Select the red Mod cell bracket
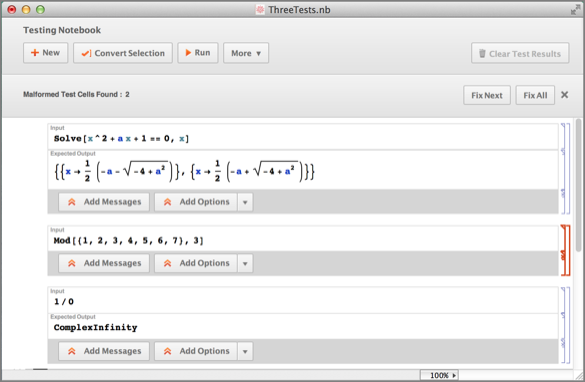The width and height of the screenshot is (585, 382). (566, 250)
